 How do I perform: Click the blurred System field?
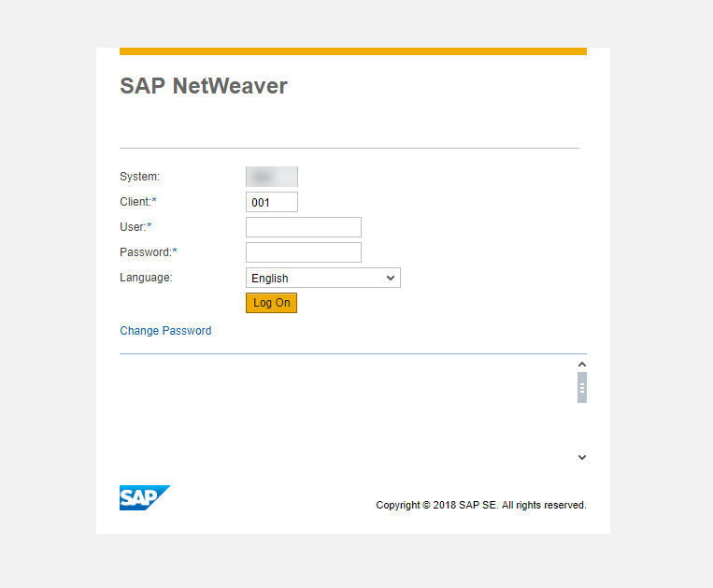(x=272, y=177)
